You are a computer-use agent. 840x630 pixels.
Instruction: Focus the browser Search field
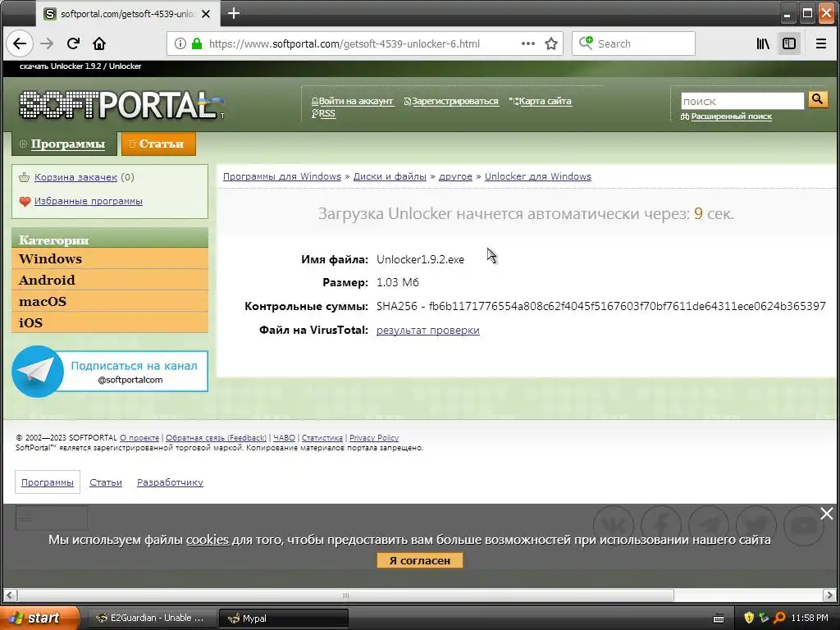pyautogui.click(x=633, y=43)
